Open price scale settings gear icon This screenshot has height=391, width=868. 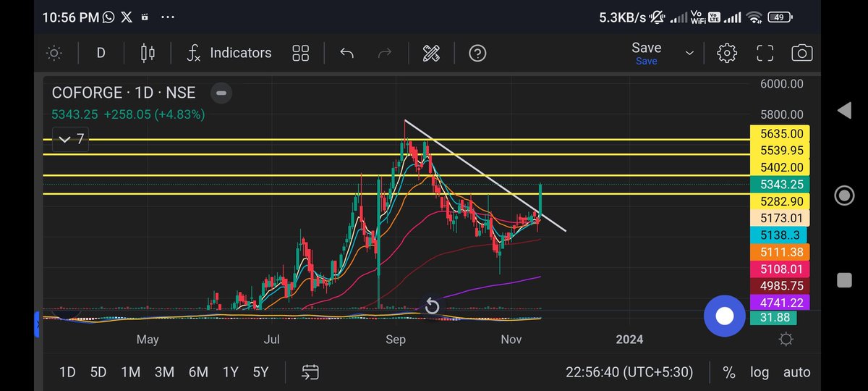(786, 340)
